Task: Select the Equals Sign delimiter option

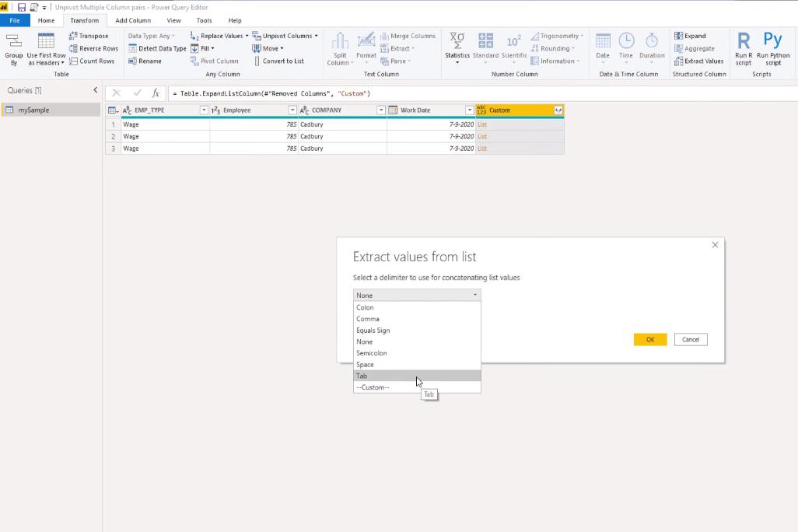Action: pyautogui.click(x=417, y=331)
